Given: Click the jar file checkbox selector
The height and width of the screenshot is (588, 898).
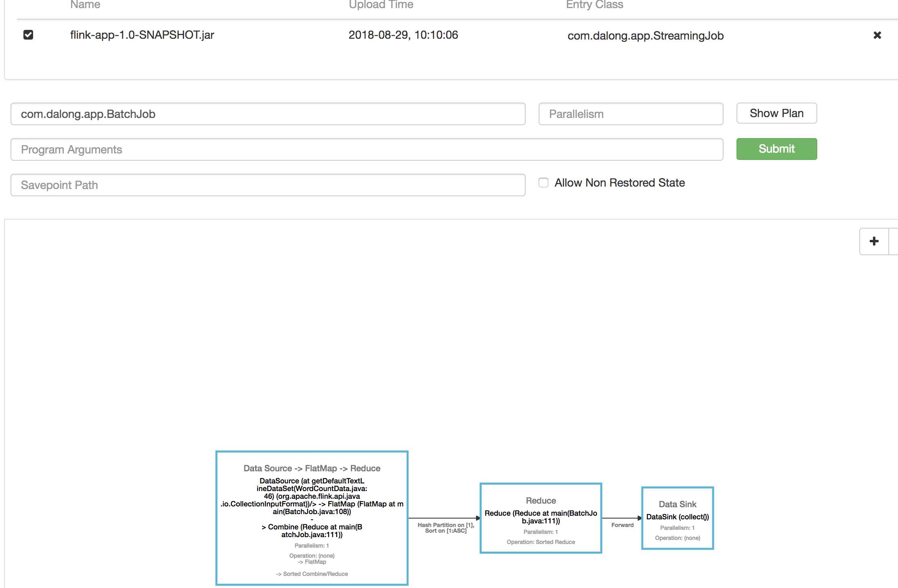Looking at the screenshot, I should coord(28,35).
